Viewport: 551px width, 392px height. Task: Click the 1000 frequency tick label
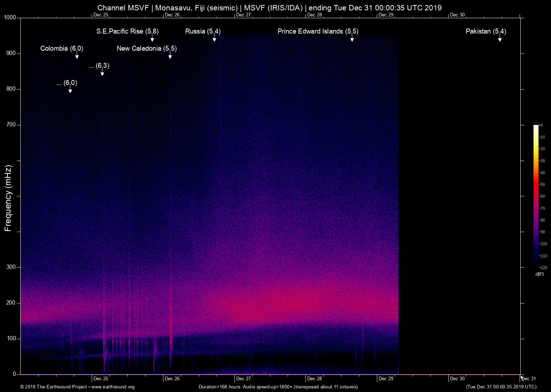point(10,17)
